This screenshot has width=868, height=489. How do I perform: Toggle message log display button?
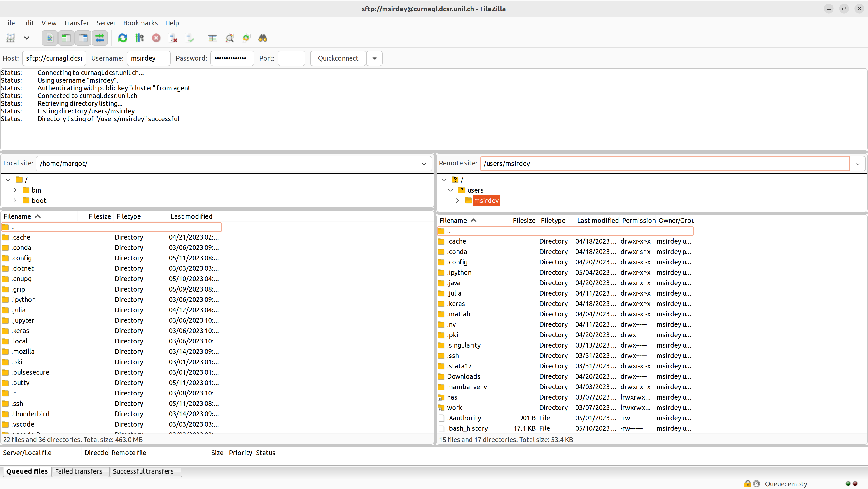point(49,38)
